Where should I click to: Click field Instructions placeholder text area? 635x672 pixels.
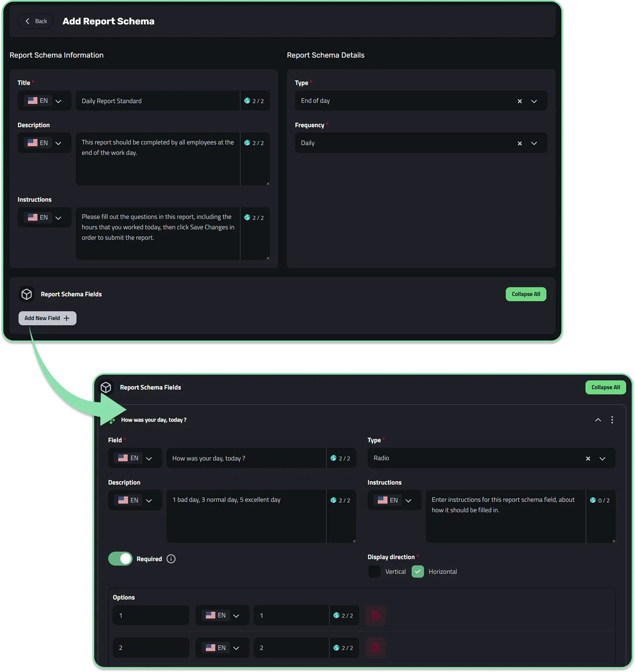505,516
